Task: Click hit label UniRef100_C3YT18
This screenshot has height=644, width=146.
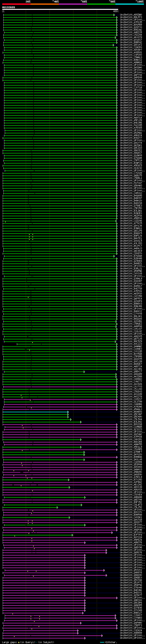Action: 131,87
